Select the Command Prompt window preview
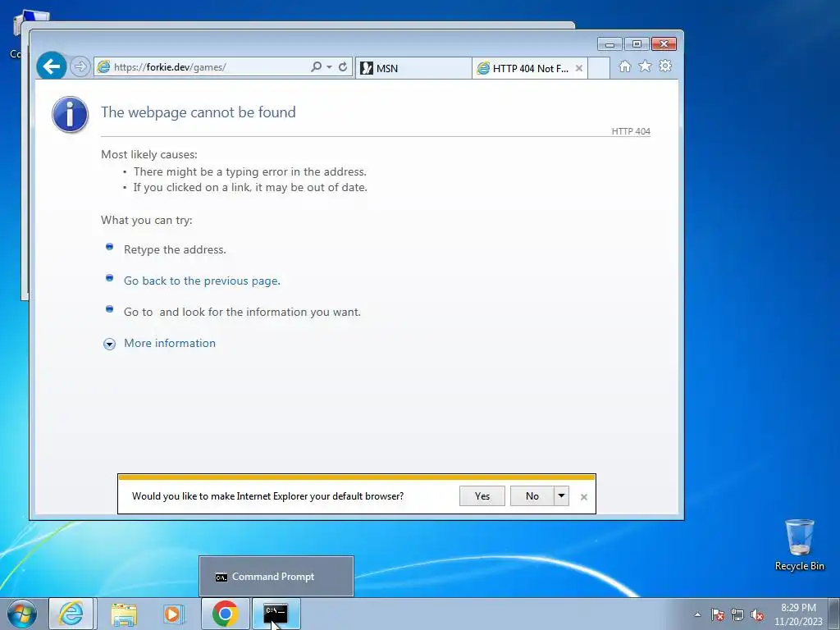The width and height of the screenshot is (840, 630). click(x=276, y=577)
